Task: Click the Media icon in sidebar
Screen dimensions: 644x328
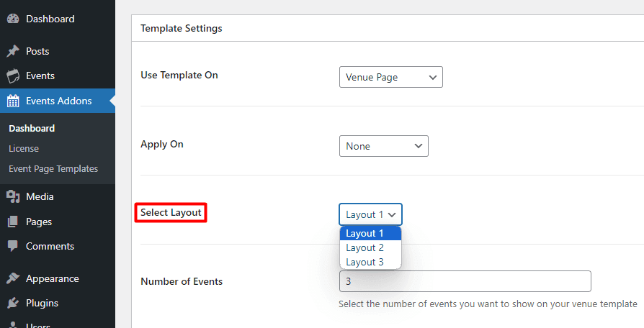Action: (x=13, y=197)
